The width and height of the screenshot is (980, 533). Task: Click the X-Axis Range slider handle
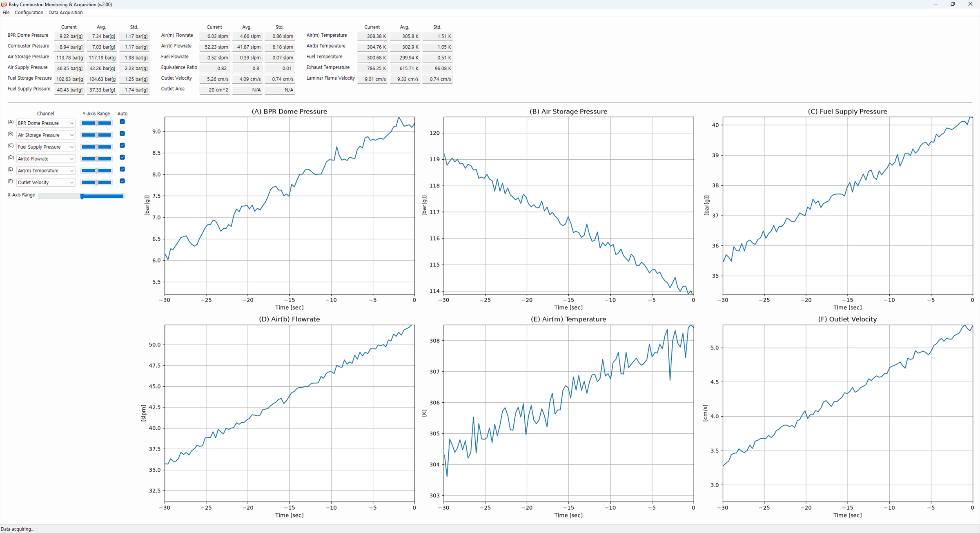[x=82, y=196]
